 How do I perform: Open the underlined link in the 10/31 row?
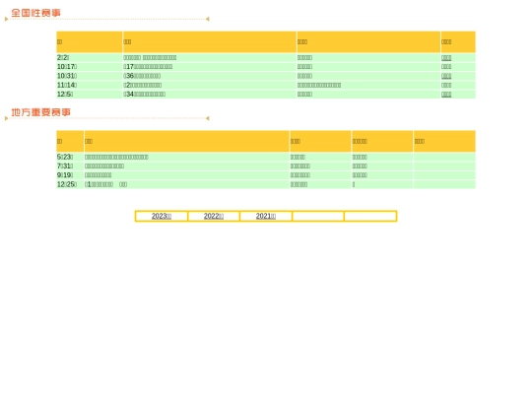click(446, 76)
